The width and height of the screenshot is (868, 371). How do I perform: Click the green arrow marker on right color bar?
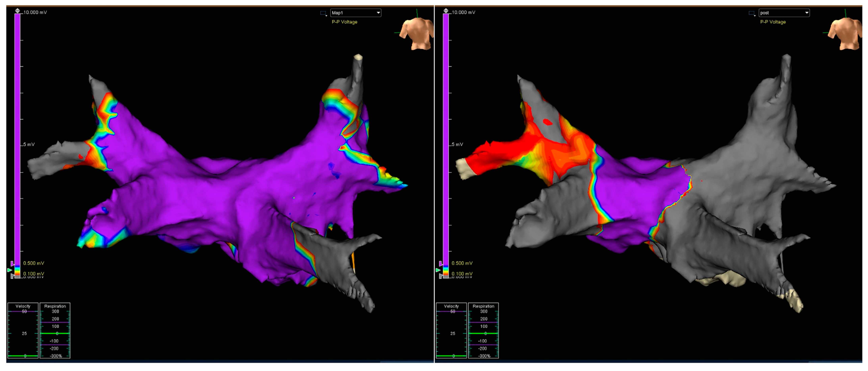click(x=438, y=270)
